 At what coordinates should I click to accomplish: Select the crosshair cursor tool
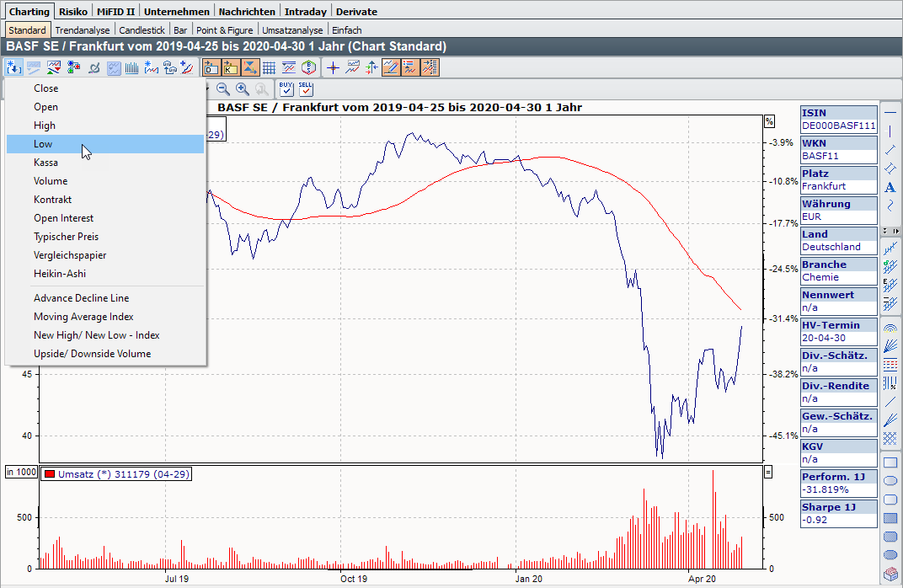click(x=333, y=68)
